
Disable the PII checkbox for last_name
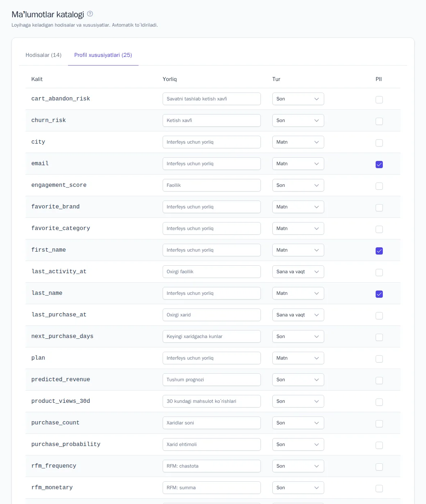[x=379, y=294]
